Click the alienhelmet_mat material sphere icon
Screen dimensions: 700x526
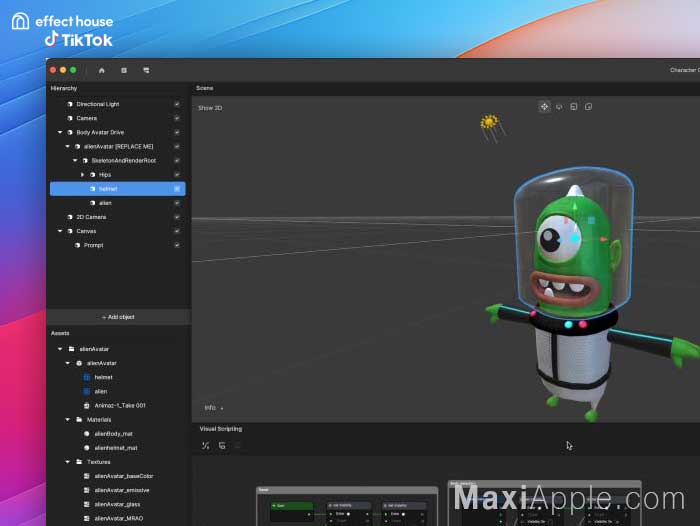click(x=87, y=448)
